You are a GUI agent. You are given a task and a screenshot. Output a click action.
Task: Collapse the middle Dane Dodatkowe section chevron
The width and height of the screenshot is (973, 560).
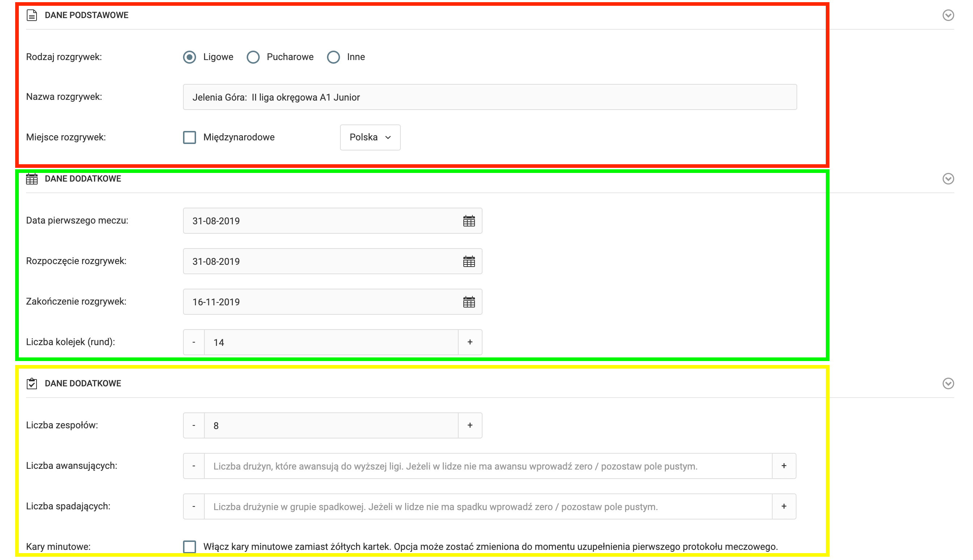point(948,179)
